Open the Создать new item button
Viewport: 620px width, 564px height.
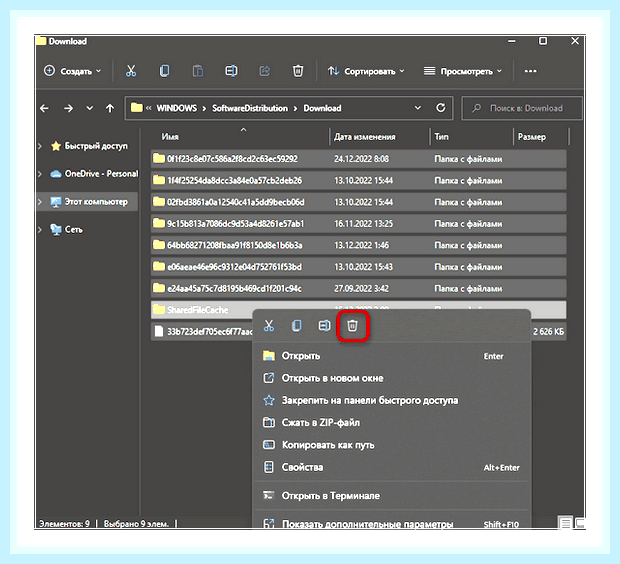[72, 71]
